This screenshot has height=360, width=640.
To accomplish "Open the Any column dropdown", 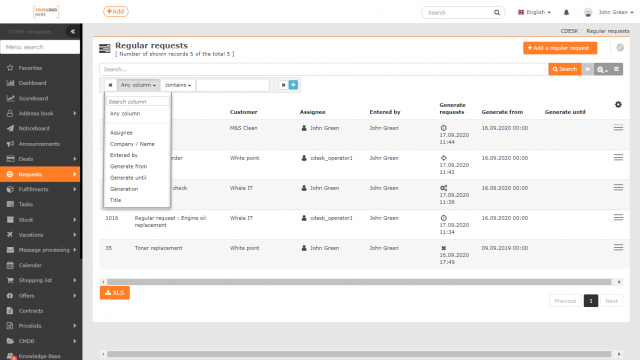I will pos(138,85).
